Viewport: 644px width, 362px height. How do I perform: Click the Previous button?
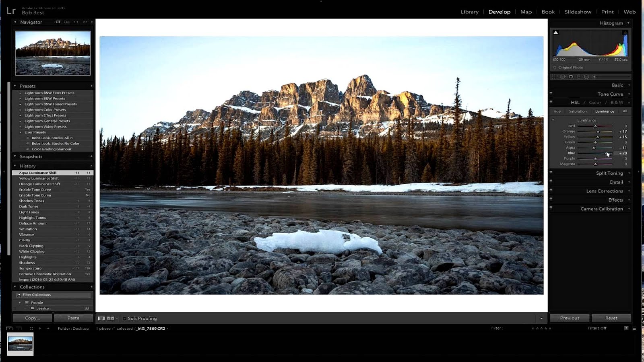(x=570, y=318)
